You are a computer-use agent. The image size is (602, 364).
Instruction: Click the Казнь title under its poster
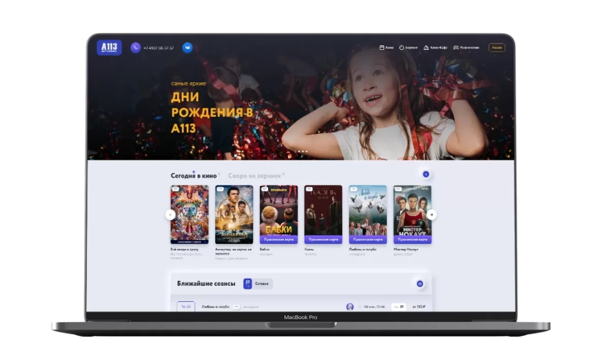309,250
